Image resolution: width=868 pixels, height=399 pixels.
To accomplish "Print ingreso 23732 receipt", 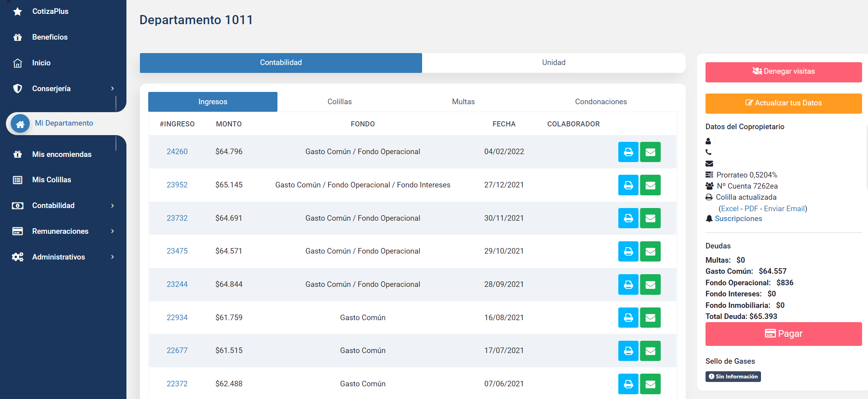I will pos(628,218).
